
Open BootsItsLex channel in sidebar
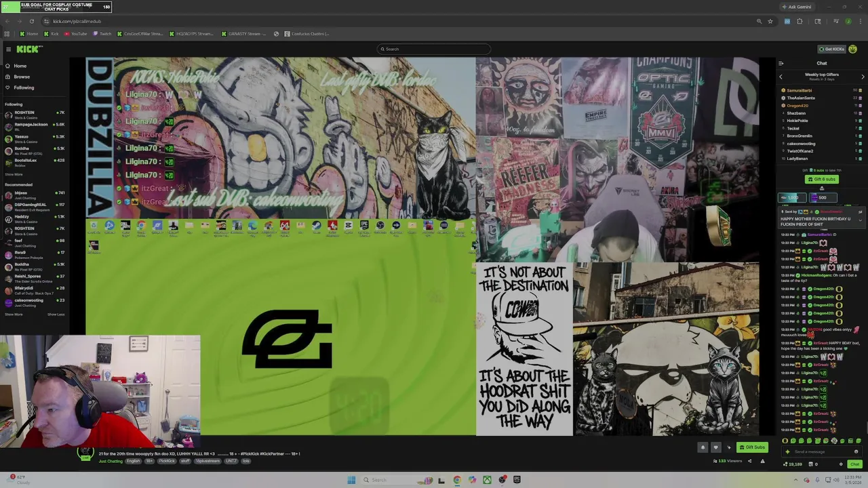[x=34, y=162]
